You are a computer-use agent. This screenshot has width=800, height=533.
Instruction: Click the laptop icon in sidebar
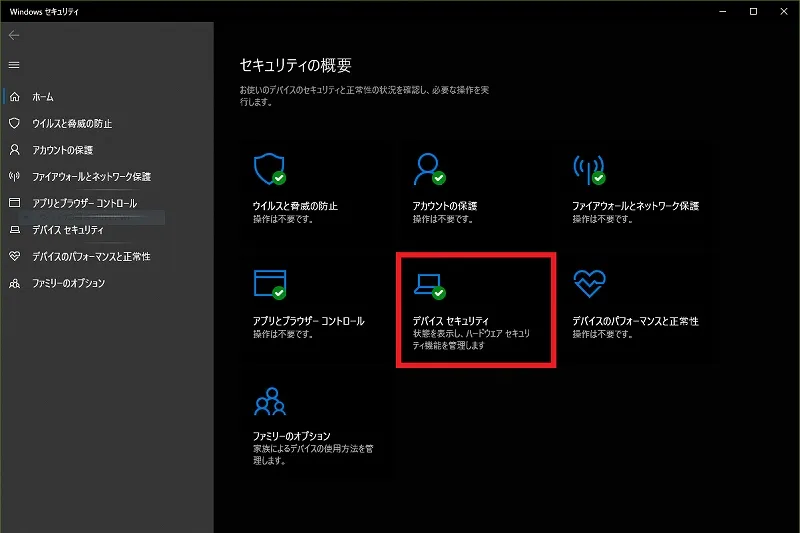click(x=15, y=230)
